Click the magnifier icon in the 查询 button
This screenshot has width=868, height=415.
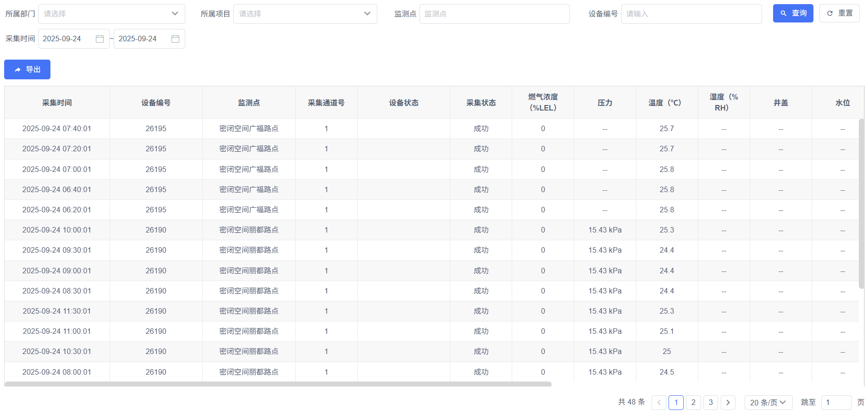pos(783,13)
